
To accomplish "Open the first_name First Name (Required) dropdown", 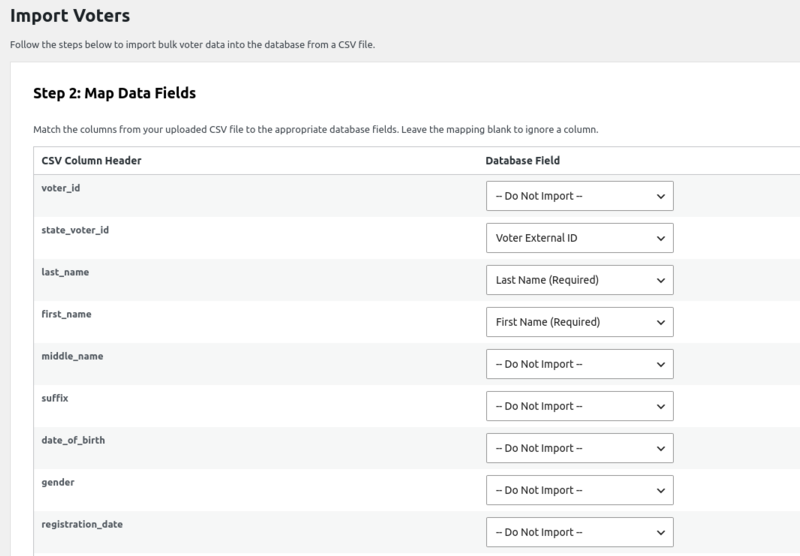I will point(580,322).
